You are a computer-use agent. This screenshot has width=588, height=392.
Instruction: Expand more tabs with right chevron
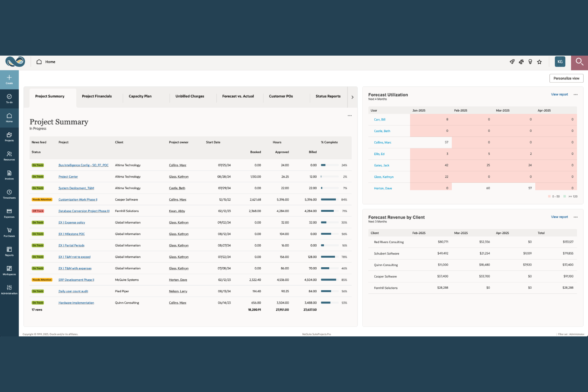click(352, 97)
